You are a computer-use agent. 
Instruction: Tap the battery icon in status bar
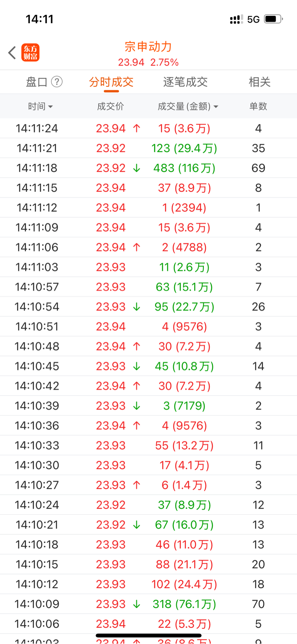(x=273, y=19)
